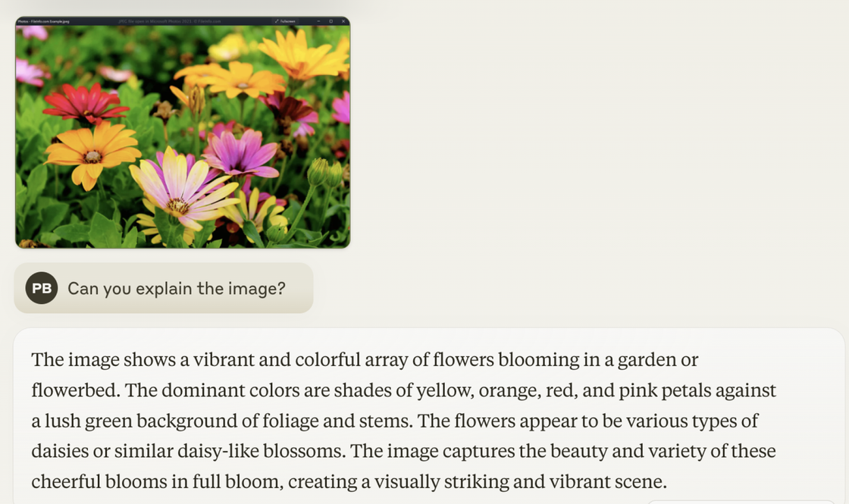Click the last line ending 'vibrant scene.'
Image resolution: width=849 pixels, height=504 pixels.
coord(349,482)
